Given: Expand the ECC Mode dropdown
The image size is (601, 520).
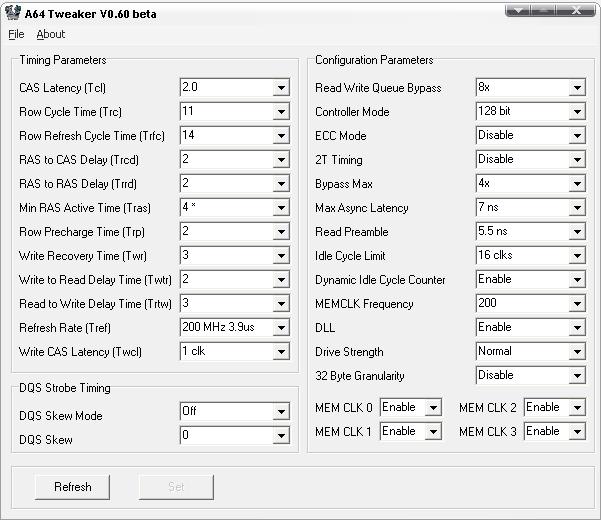Looking at the screenshot, I should (x=531, y=135).
